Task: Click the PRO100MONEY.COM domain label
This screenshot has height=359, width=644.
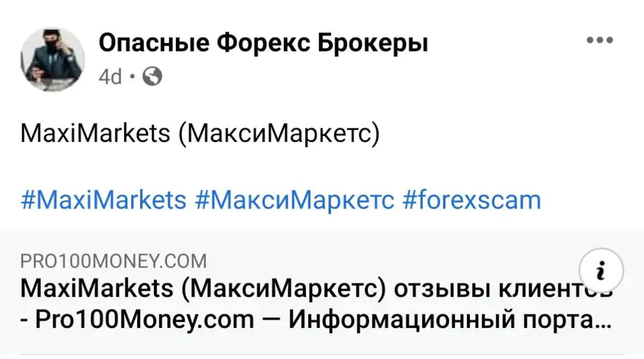Action: click(x=113, y=261)
